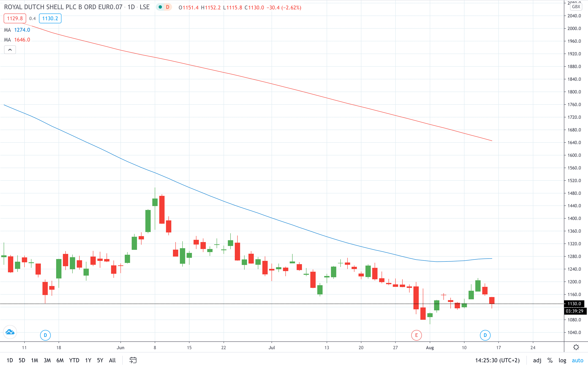Click the Jun label on time axis
The height and width of the screenshot is (368, 588).
[x=120, y=348]
